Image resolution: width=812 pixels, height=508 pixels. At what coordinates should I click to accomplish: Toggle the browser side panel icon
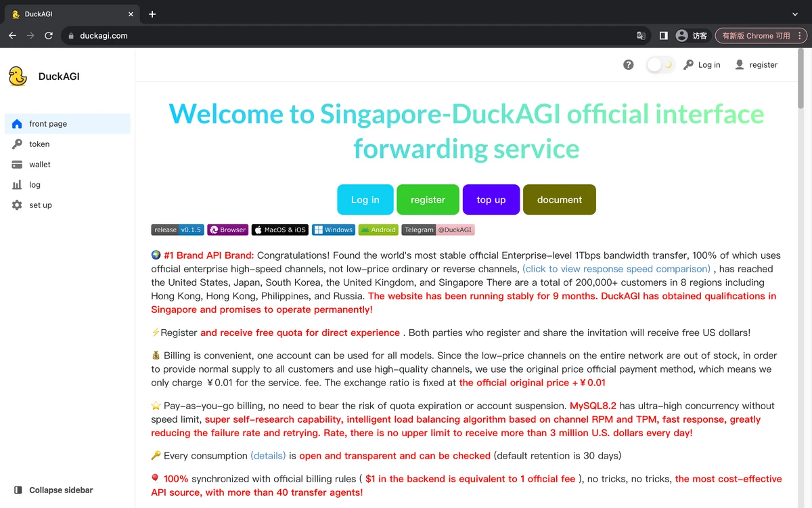pos(663,36)
